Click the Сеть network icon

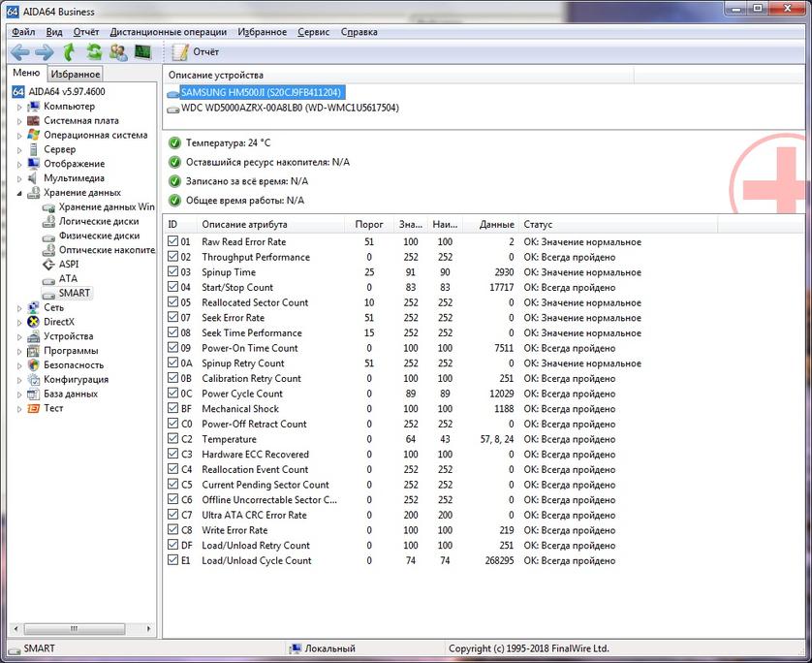pos(34,307)
